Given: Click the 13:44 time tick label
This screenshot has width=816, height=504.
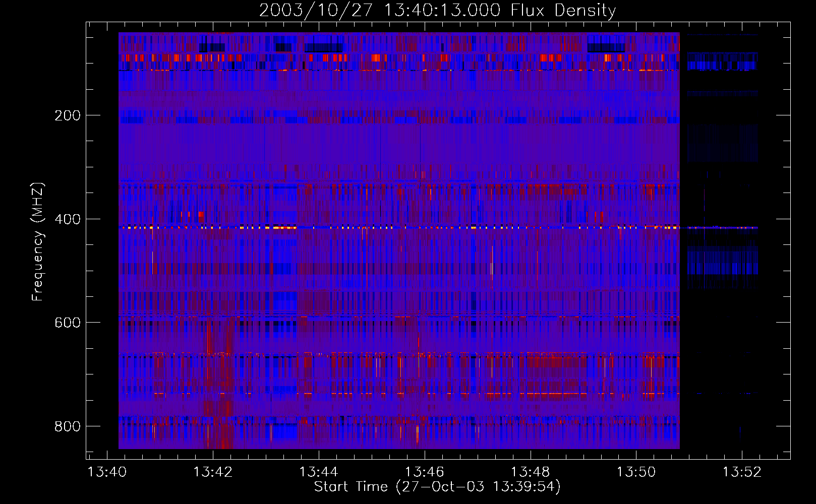Looking at the screenshot, I should coord(319,472).
